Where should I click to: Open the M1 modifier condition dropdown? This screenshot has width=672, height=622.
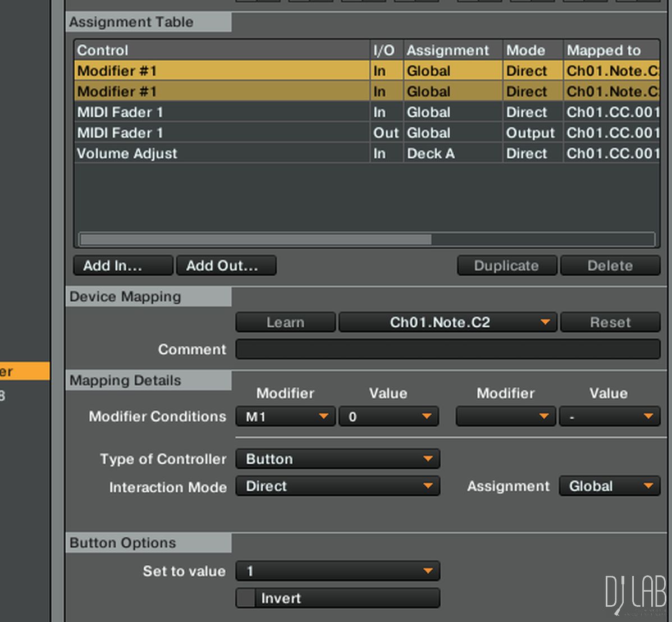(x=285, y=417)
